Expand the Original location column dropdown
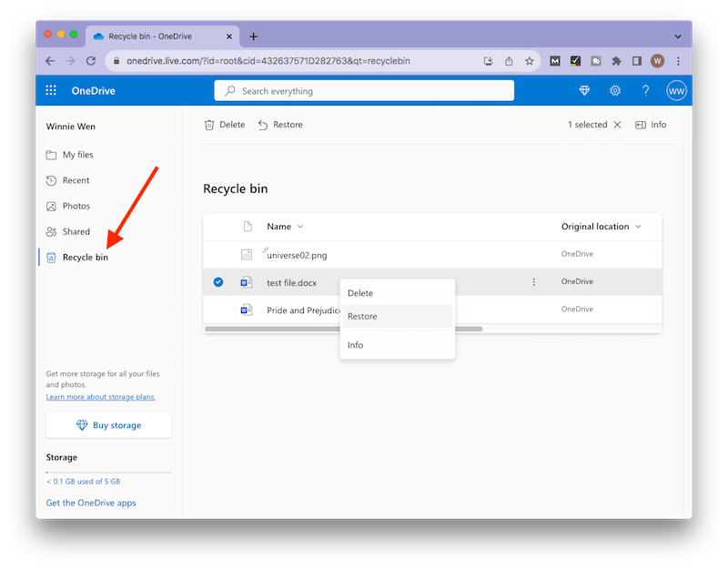The width and height of the screenshot is (728, 570). pos(638,226)
